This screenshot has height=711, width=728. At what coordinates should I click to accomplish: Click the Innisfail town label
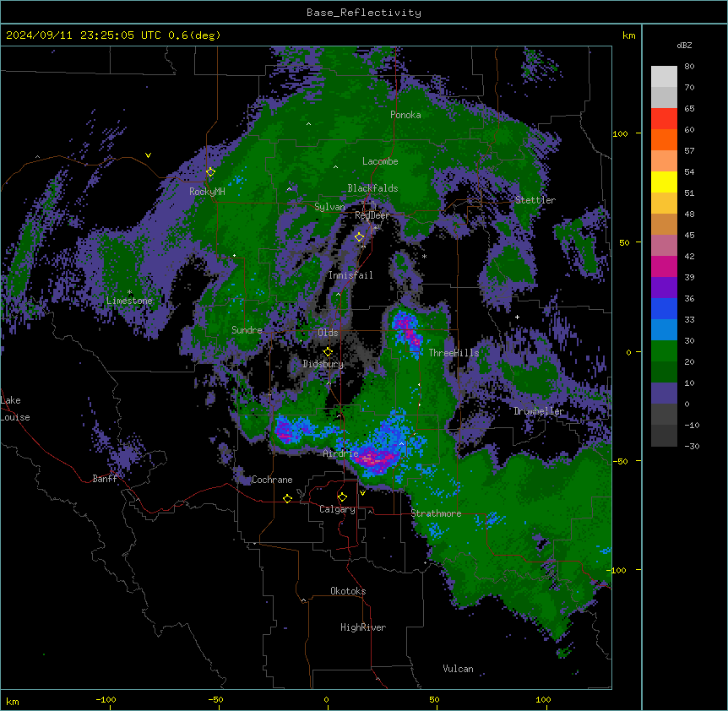(350, 275)
